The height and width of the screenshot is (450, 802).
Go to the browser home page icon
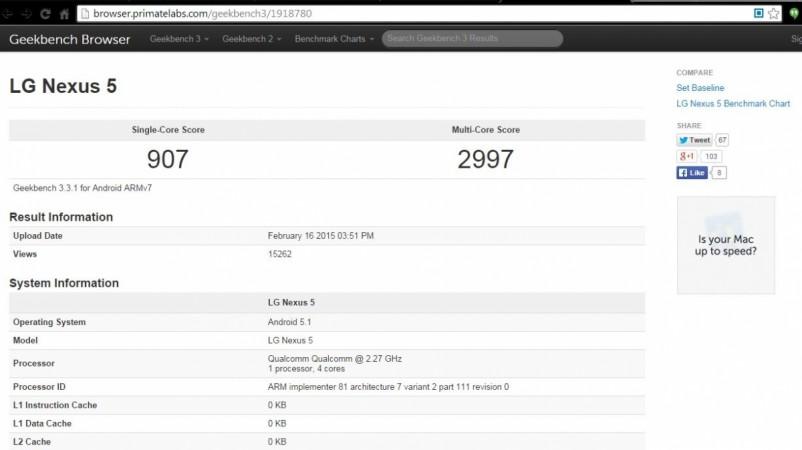(64, 14)
